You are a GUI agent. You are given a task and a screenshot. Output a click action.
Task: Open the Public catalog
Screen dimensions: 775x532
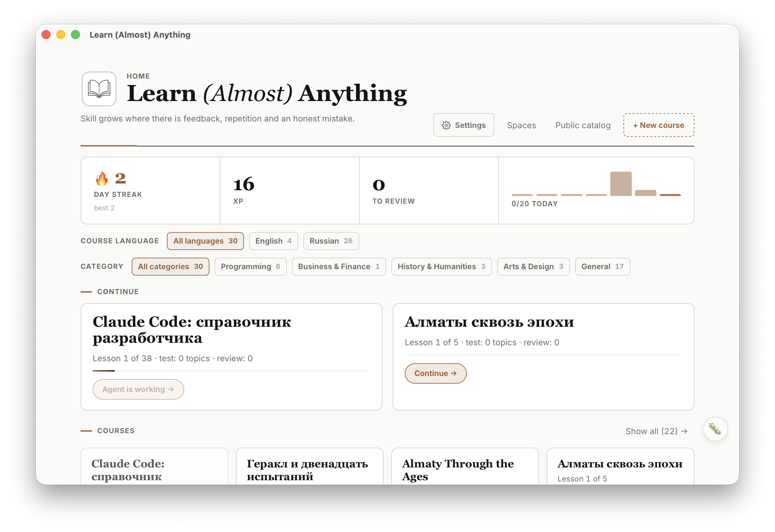pos(583,125)
